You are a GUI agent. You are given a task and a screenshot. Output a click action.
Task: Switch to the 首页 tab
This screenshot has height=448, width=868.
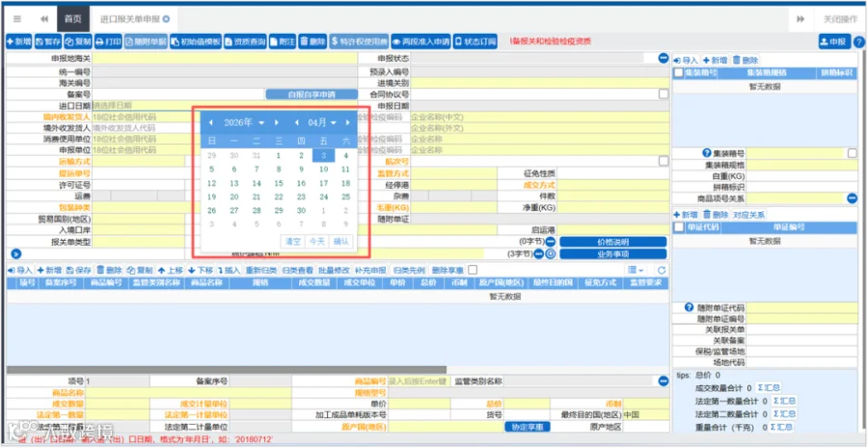(x=73, y=19)
